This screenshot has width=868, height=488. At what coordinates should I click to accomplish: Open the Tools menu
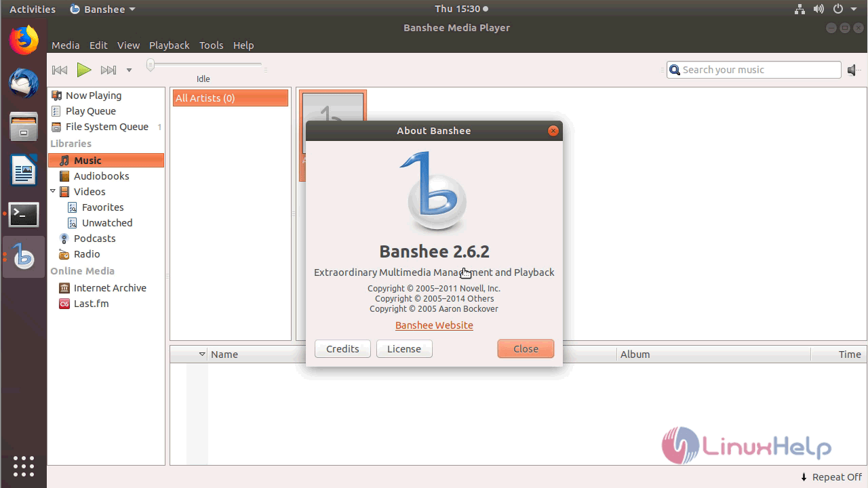tap(211, 45)
